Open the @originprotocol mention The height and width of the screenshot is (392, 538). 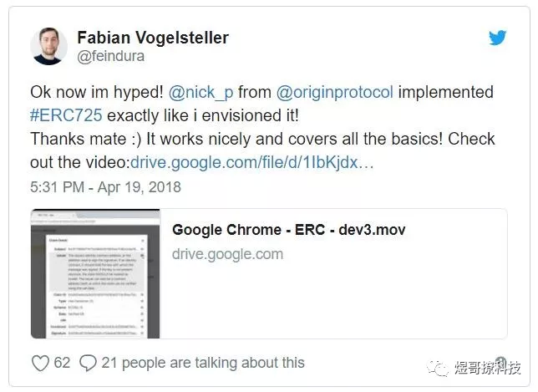334,92
